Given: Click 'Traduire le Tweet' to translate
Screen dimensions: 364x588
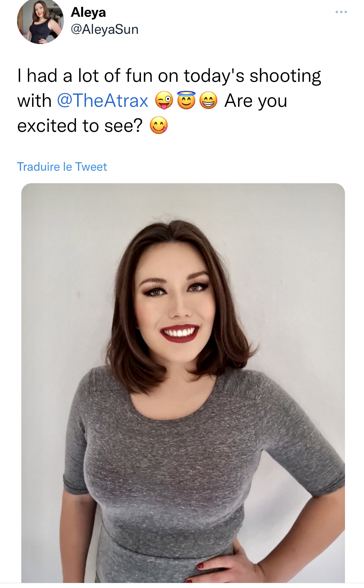Looking at the screenshot, I should pyautogui.click(x=62, y=167).
